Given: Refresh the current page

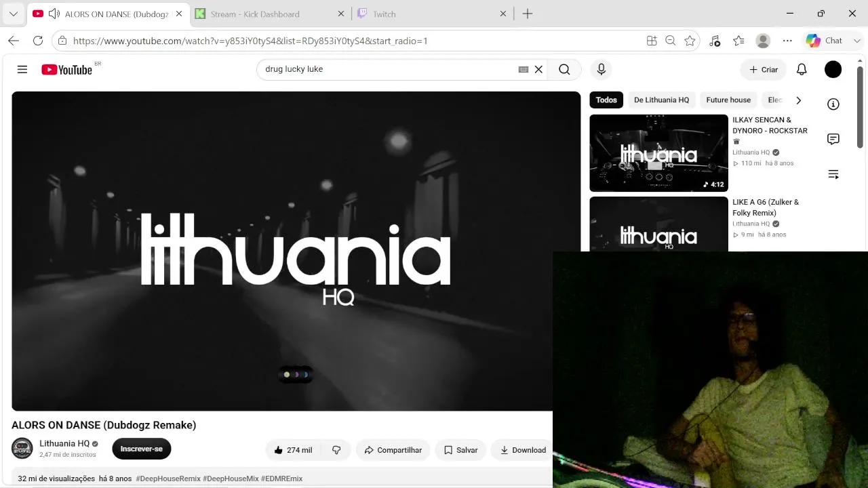Looking at the screenshot, I should tap(38, 41).
